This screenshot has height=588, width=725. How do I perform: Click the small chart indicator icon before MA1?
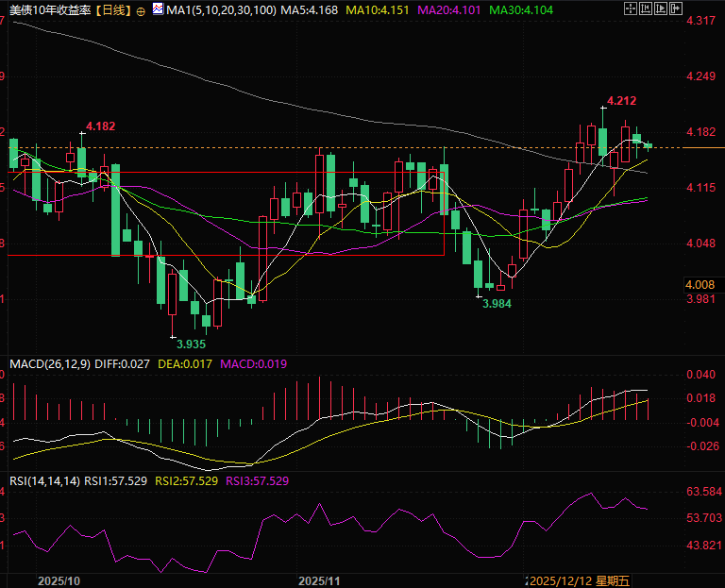pyautogui.click(x=159, y=8)
